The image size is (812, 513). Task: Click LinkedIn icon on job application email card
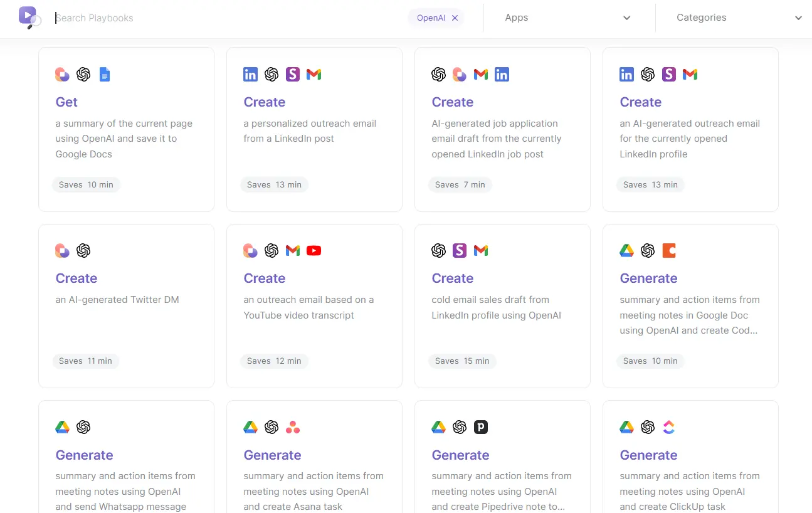click(502, 75)
